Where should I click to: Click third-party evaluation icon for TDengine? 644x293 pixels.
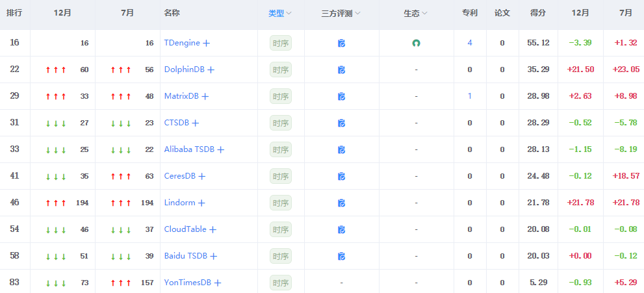click(341, 44)
